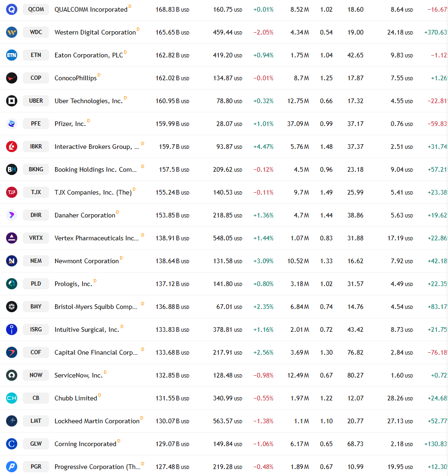This screenshot has height=476, width=448.
Task: Open the LMT ticker badge
Action: pos(36,421)
